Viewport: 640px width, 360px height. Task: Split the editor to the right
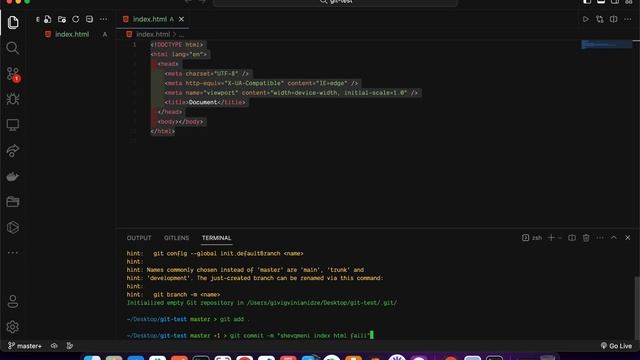[x=613, y=19]
